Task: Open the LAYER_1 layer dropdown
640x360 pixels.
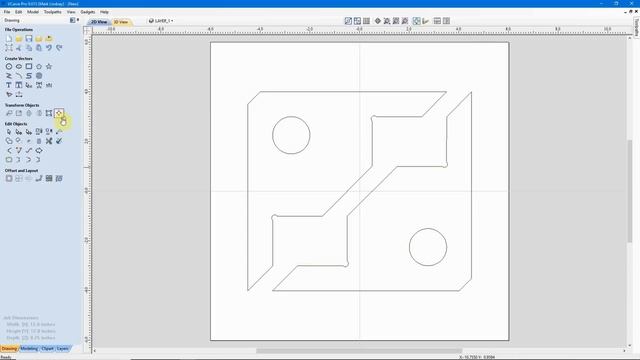Action: pyautogui.click(x=161, y=21)
